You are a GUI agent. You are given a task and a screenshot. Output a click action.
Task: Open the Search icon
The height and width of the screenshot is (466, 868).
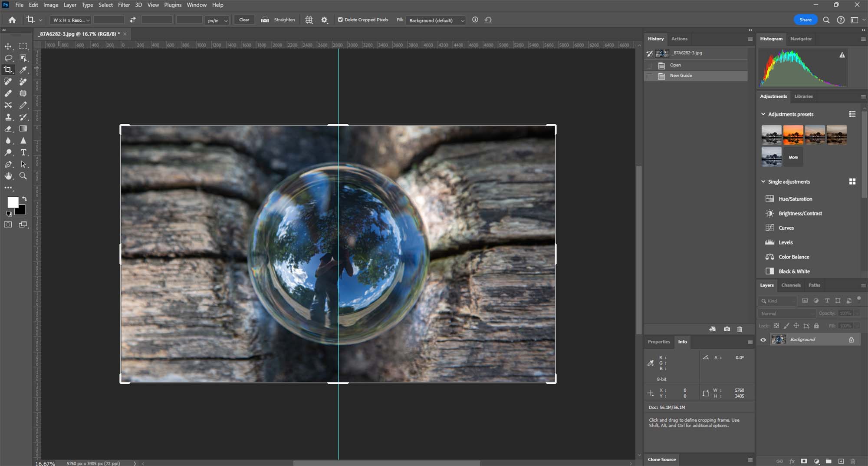(x=826, y=20)
